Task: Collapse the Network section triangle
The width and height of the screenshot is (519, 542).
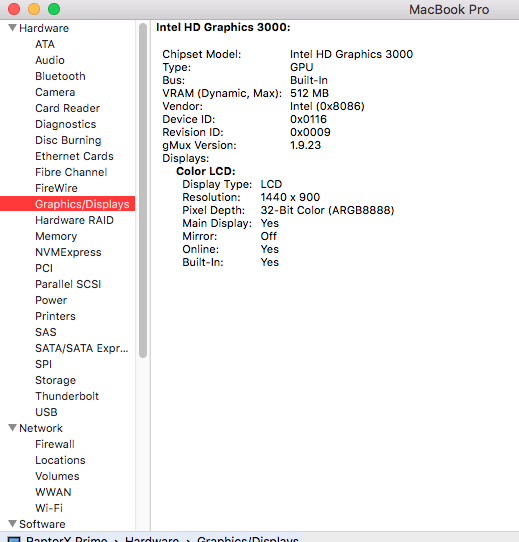Action: tap(13, 428)
